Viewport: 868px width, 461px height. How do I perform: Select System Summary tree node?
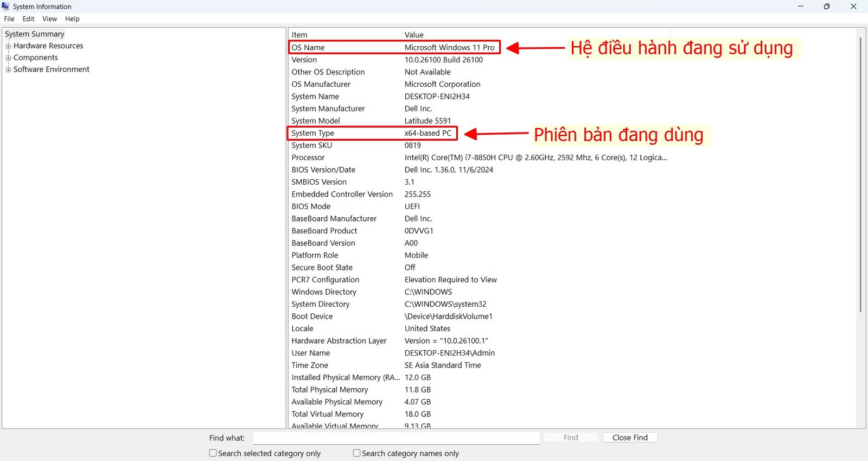pyautogui.click(x=35, y=34)
